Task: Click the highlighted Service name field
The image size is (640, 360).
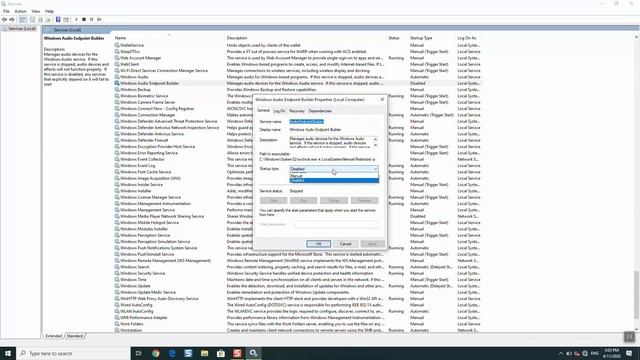Action: click(x=307, y=121)
